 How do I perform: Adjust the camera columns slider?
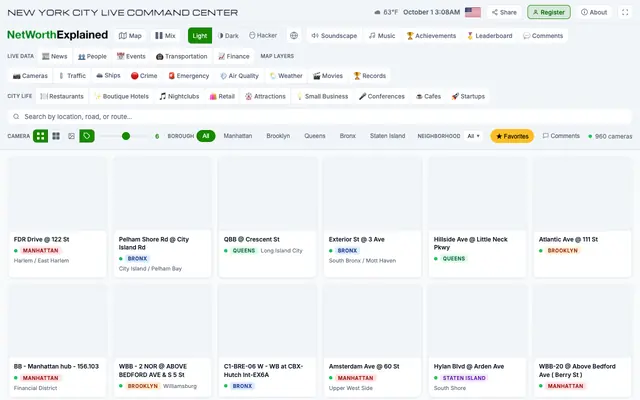coord(124,136)
